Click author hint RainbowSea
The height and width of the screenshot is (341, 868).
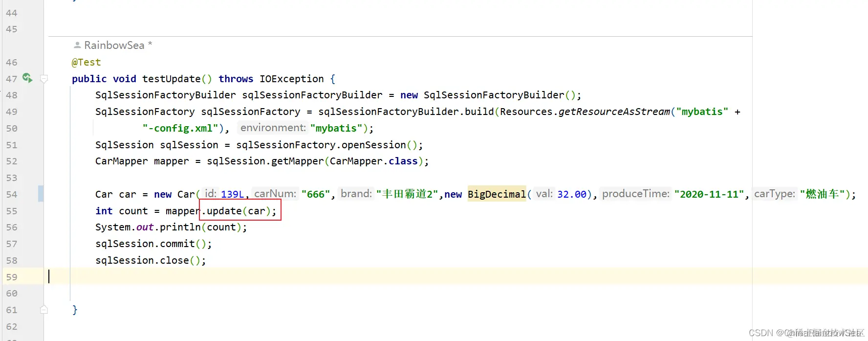pos(114,45)
